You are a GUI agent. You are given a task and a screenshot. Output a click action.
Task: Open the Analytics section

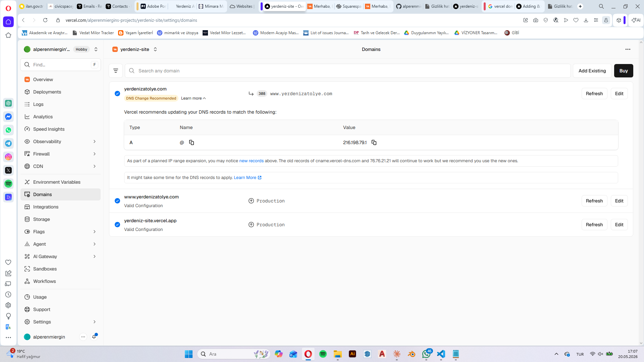point(60,117)
